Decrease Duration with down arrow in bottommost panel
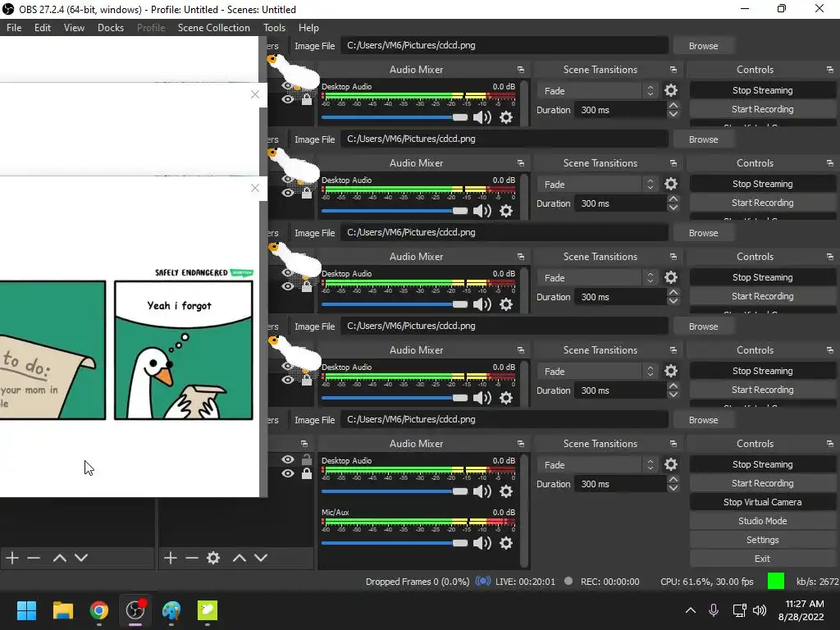 tap(673, 488)
